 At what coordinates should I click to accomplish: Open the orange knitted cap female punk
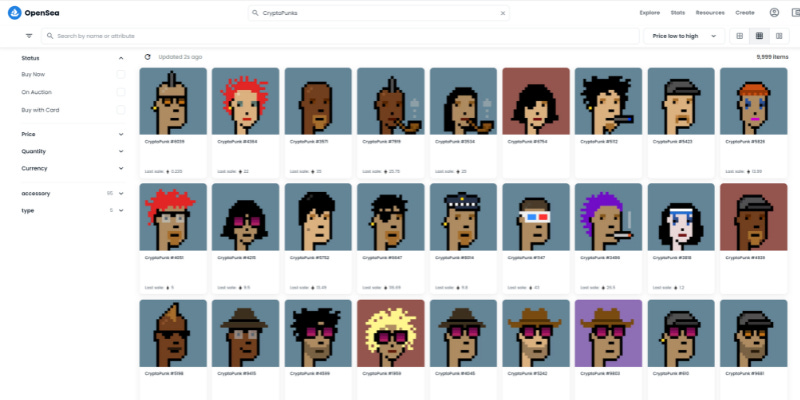[x=754, y=101]
